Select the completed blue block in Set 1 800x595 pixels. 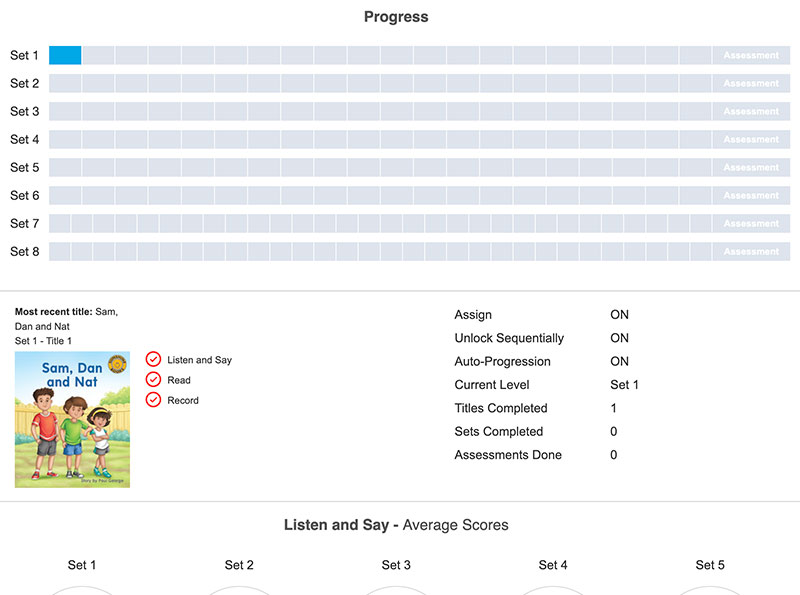click(x=65, y=56)
